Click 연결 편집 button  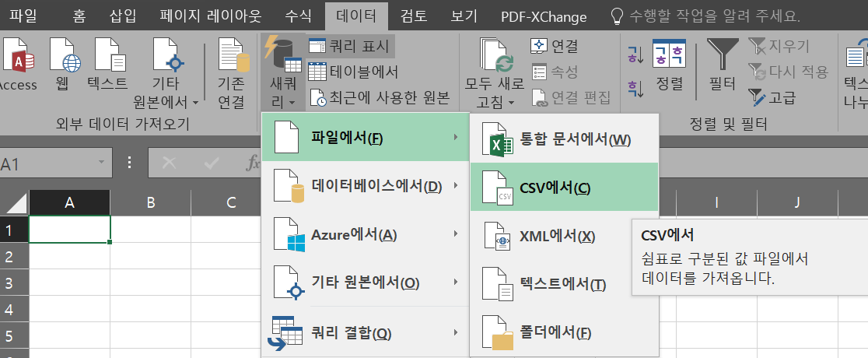572,97
